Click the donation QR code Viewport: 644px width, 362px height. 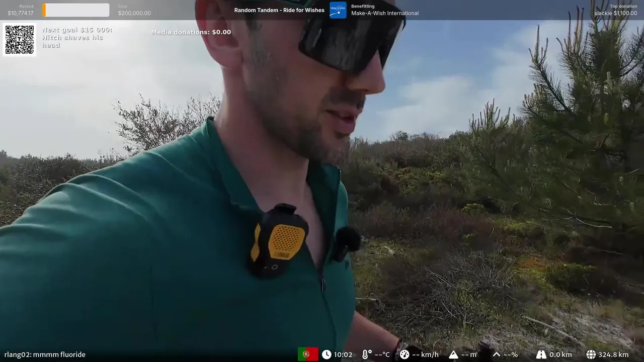point(20,40)
